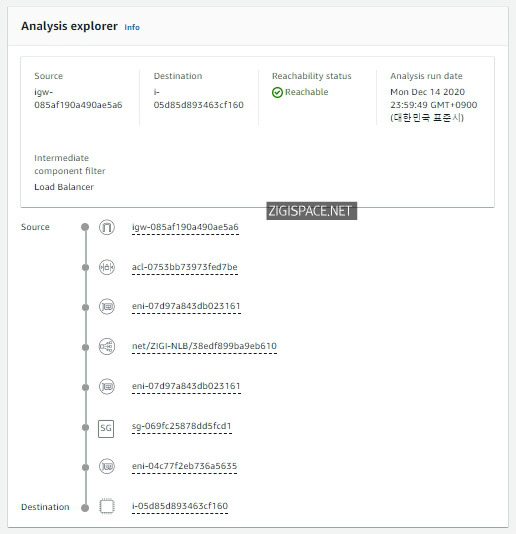The image size is (516, 534).
Task: Open the sg-069fc25878dd5fcd1 security group link
Action: (x=182, y=426)
